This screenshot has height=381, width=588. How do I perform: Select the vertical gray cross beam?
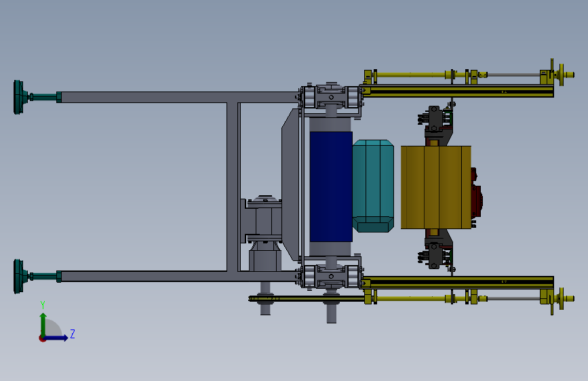233,186
